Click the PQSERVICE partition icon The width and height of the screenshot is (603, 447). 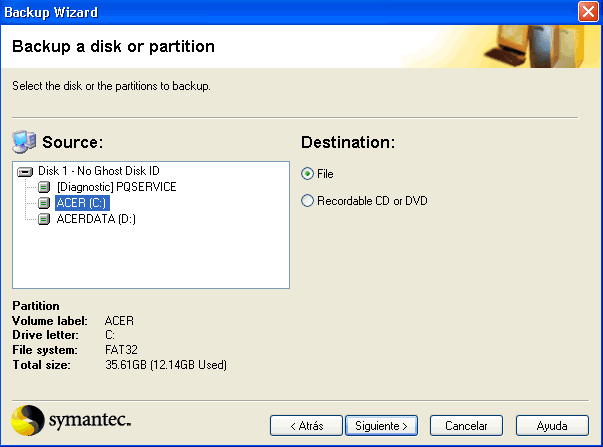pyautogui.click(x=44, y=187)
